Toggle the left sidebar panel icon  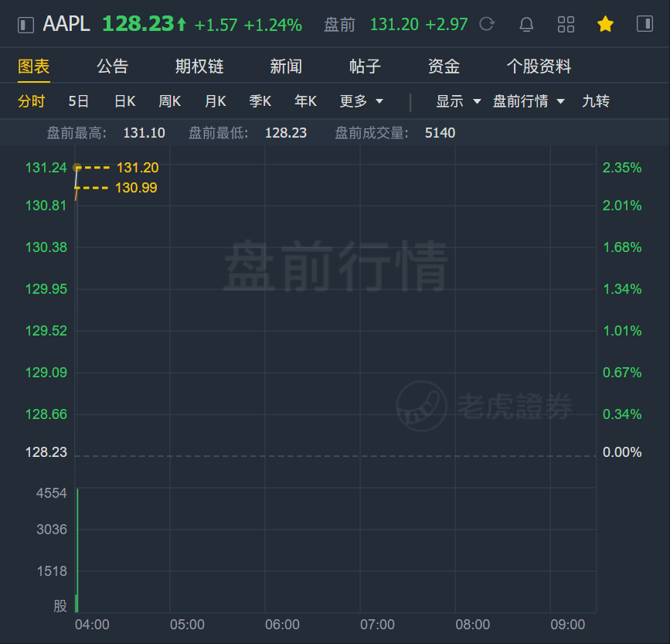point(26,25)
